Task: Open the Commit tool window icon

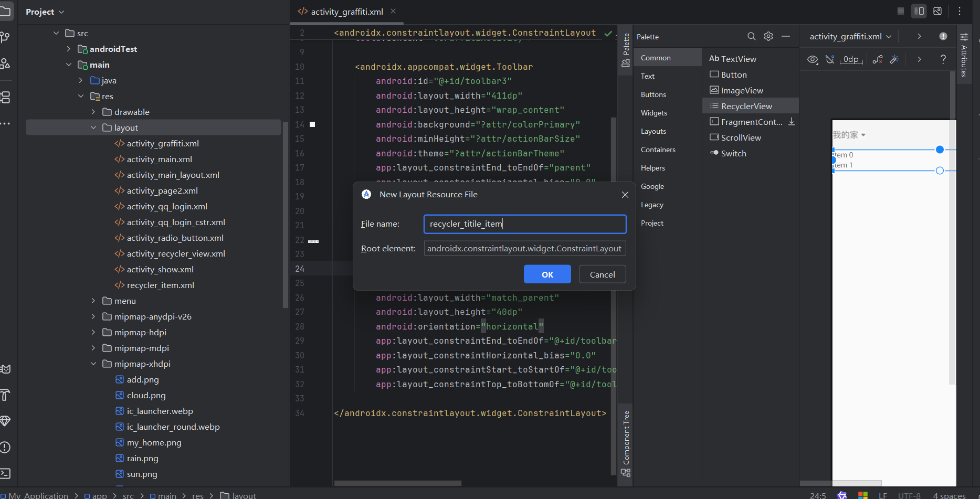Action: click(5, 37)
